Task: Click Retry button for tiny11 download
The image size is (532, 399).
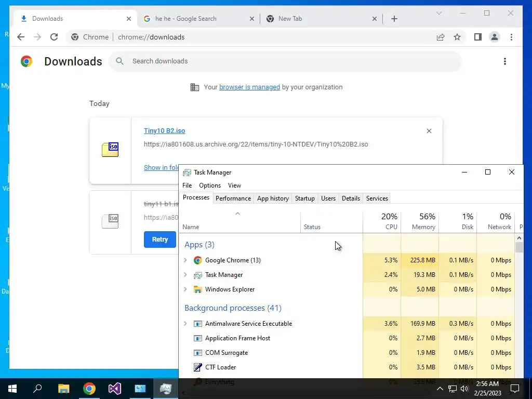Action: (x=160, y=240)
